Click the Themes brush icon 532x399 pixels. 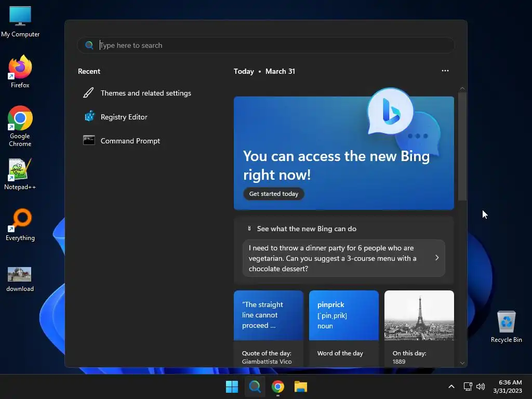[88, 92]
